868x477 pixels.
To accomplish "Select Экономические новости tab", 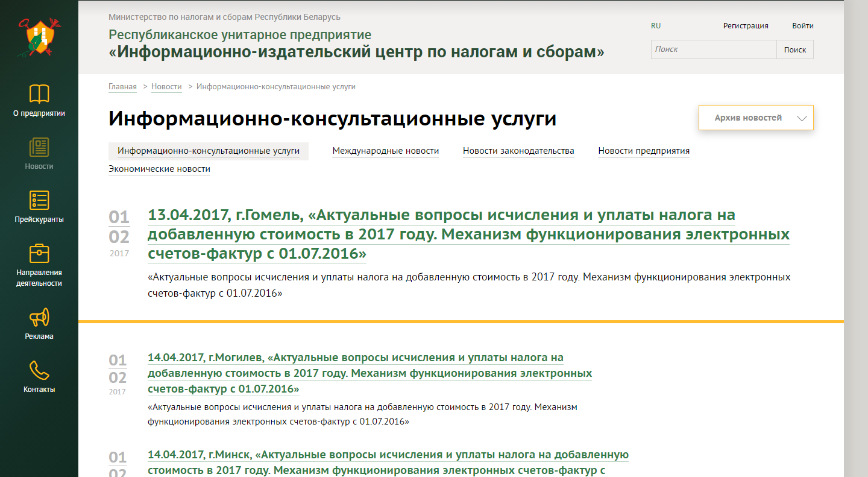I will [159, 169].
